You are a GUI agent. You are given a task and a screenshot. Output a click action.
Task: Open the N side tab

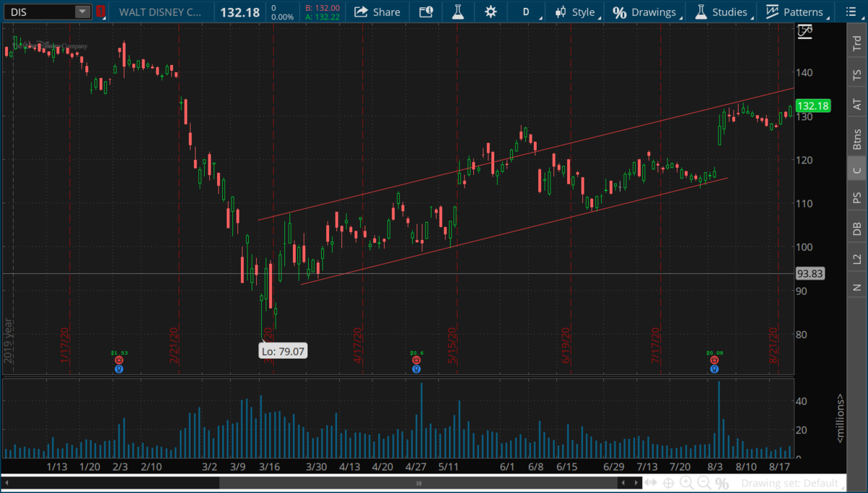pos(857,287)
